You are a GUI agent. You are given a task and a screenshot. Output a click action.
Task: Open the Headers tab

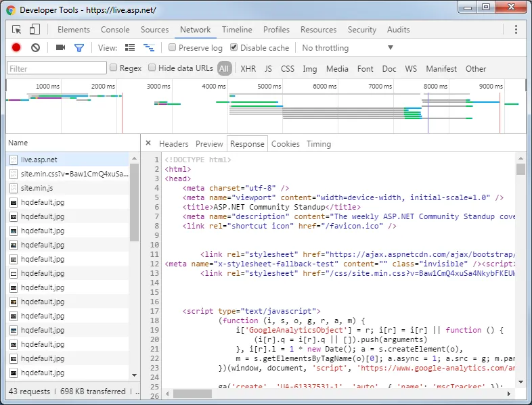[173, 144]
